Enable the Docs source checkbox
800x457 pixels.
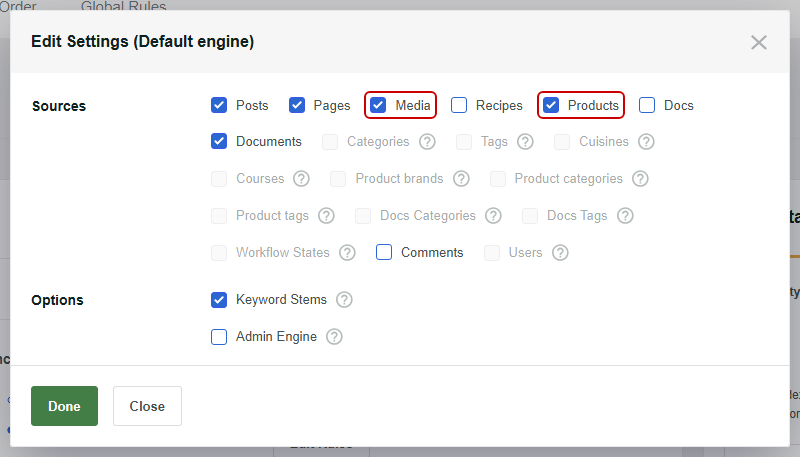coord(647,105)
